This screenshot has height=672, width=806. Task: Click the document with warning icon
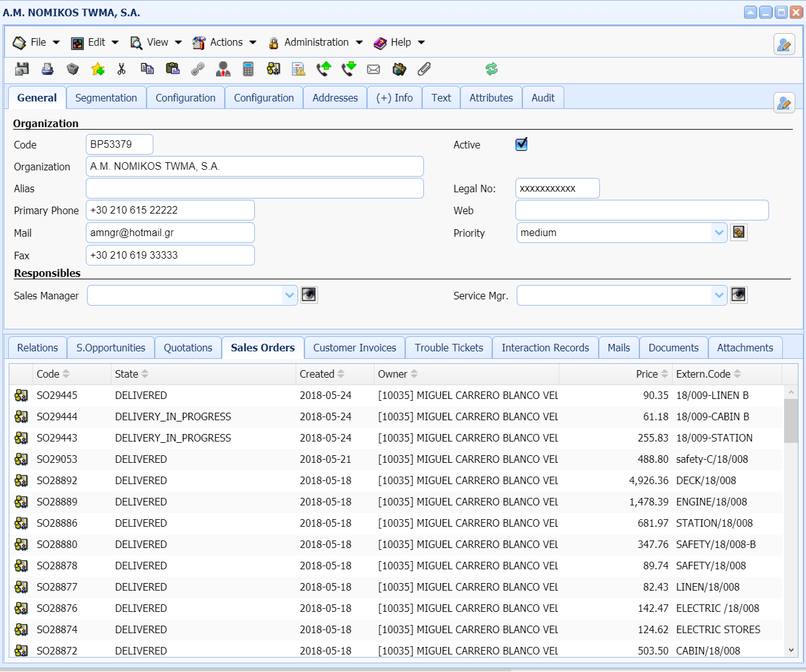299,70
